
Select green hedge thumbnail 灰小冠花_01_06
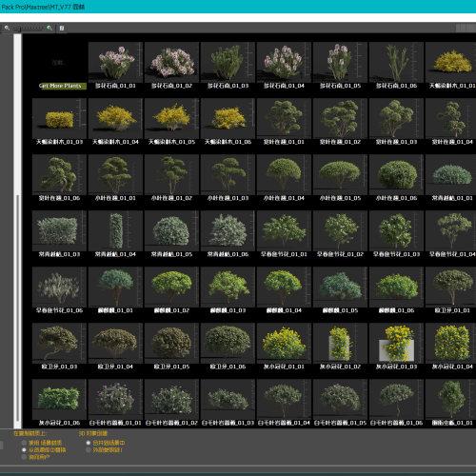59,399
